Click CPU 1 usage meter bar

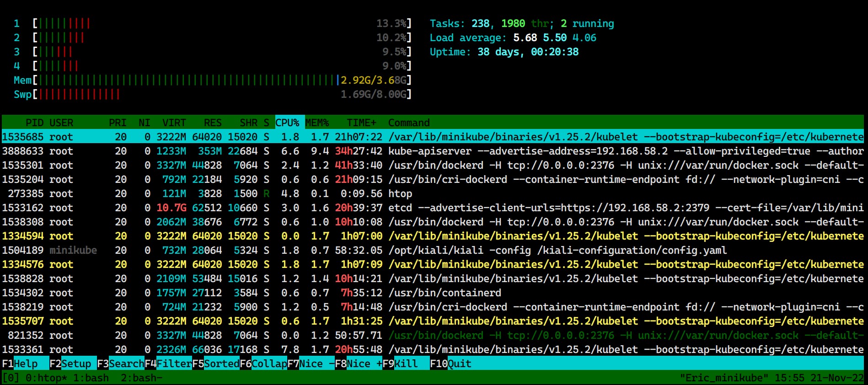222,23
